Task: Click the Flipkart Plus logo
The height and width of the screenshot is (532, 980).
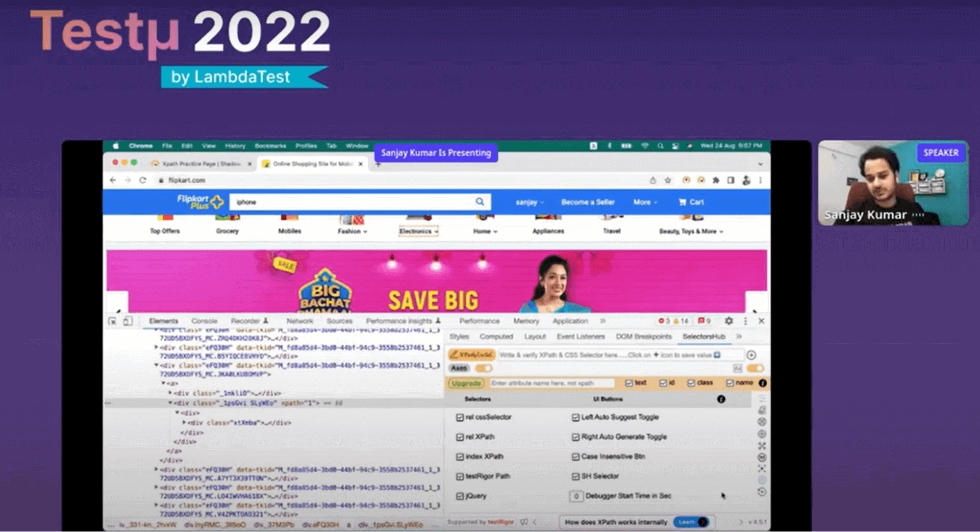Action: pos(200,202)
